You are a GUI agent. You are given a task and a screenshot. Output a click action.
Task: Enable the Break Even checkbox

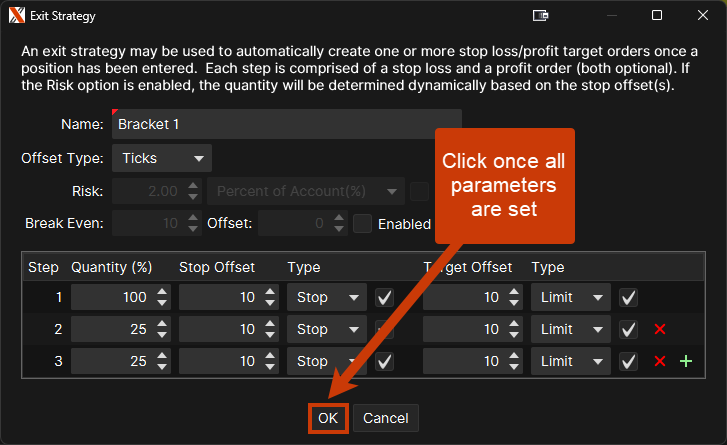(x=363, y=224)
